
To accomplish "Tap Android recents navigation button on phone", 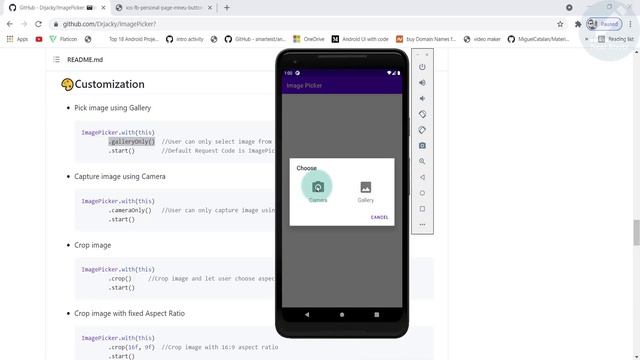I will [376, 315].
